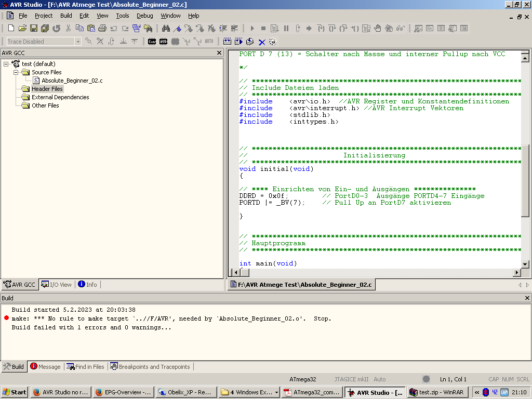Select the Absolute_Beginner_02.c editor document tab
The height and width of the screenshot is (399, 532).
pyautogui.click(x=301, y=285)
